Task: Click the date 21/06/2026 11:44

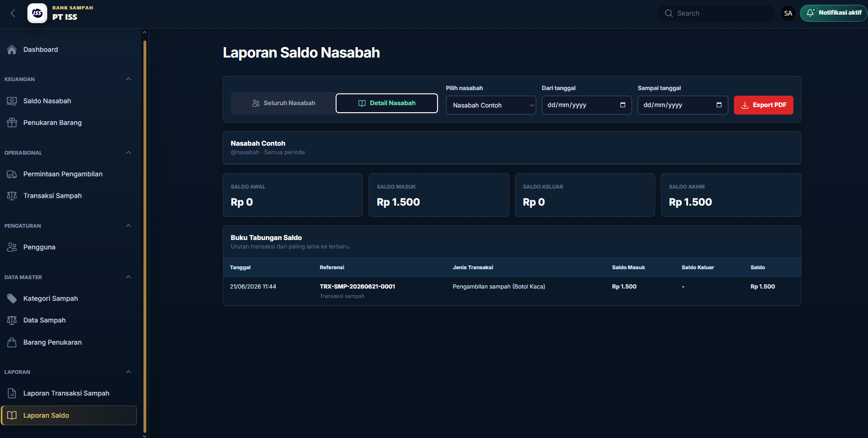Action: (x=253, y=286)
